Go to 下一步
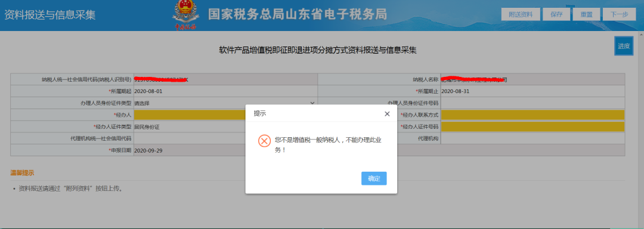 619,14
